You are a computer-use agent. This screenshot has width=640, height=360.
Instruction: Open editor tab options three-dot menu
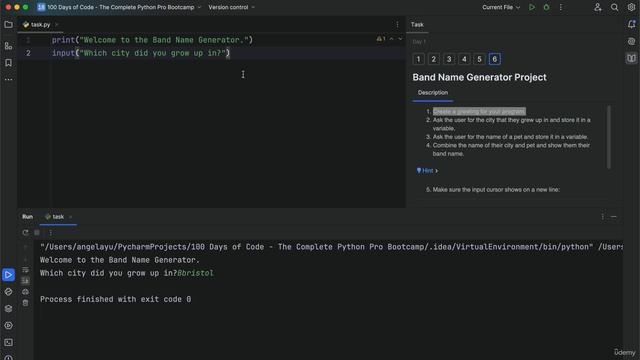(x=397, y=24)
